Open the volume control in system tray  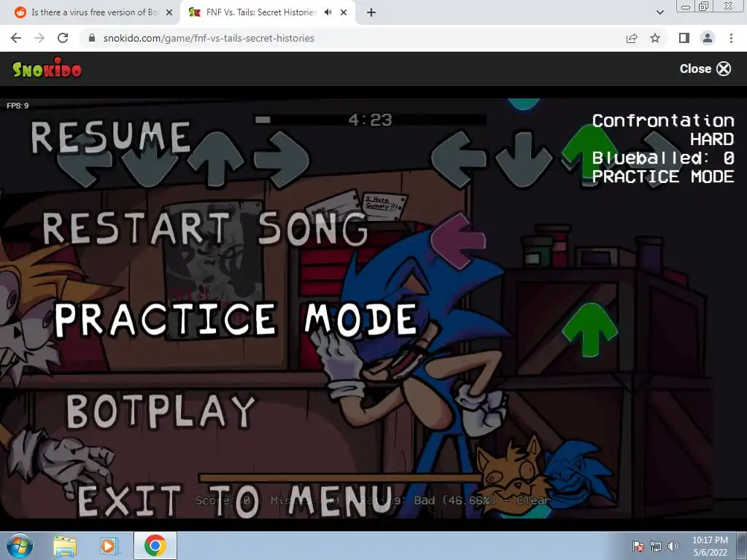[673, 546]
